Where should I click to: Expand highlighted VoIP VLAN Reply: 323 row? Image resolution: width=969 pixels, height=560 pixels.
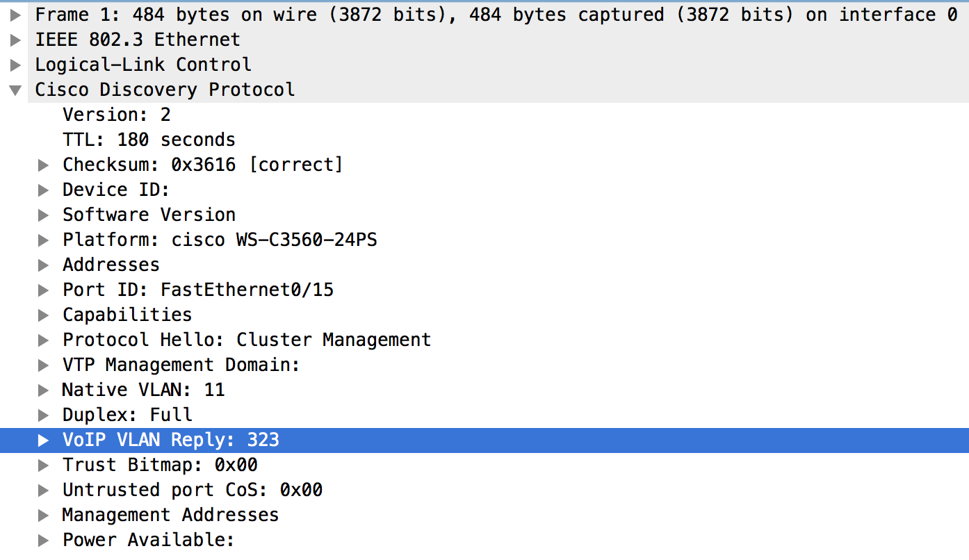(43, 440)
